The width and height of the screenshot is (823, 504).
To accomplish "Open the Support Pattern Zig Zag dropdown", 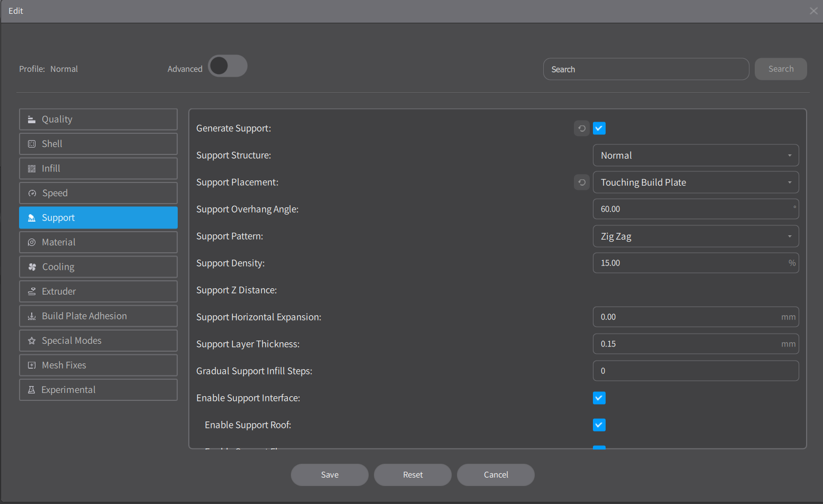I will point(695,236).
